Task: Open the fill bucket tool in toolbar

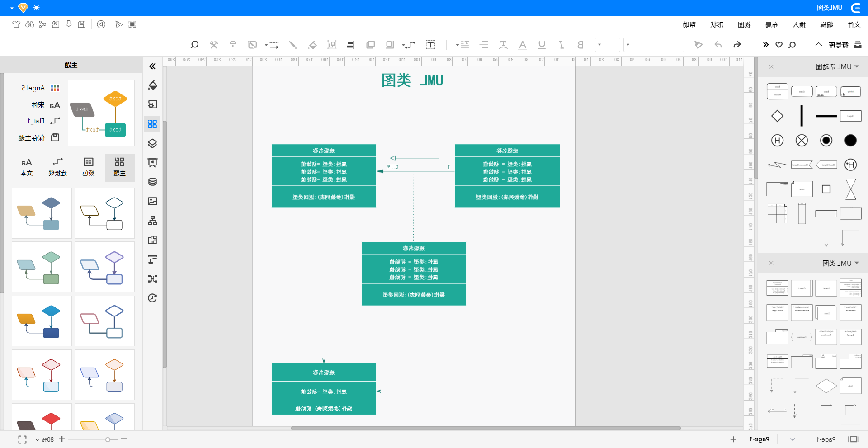Action: (312, 44)
